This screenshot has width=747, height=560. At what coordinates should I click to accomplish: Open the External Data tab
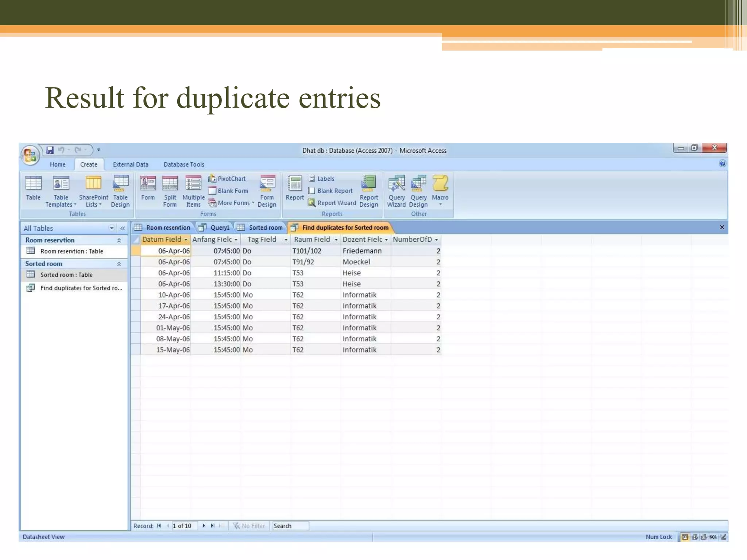point(131,164)
